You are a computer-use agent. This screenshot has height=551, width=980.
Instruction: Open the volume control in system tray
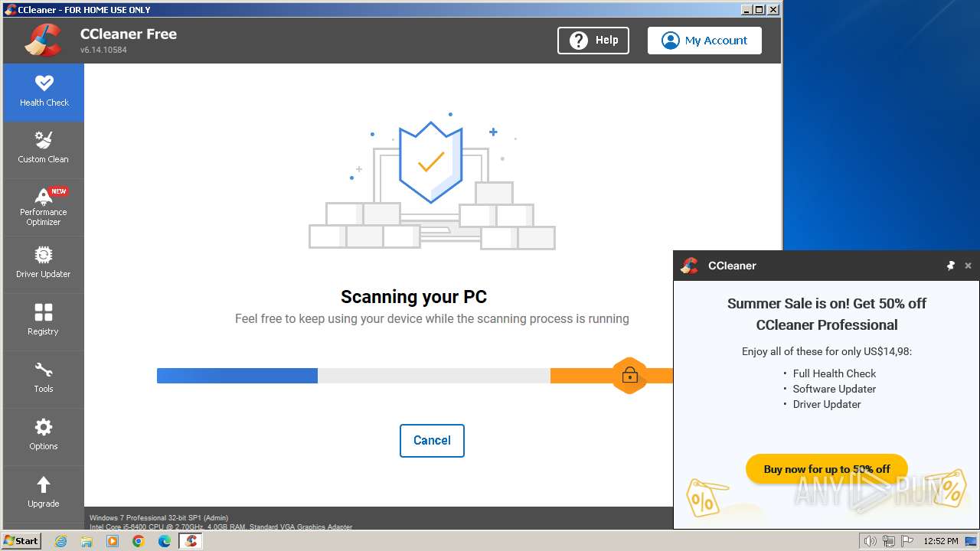(x=870, y=541)
